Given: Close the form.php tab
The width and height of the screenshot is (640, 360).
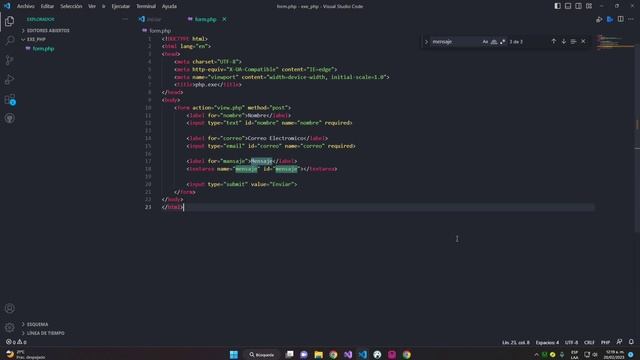Looking at the screenshot, I should 224,19.
